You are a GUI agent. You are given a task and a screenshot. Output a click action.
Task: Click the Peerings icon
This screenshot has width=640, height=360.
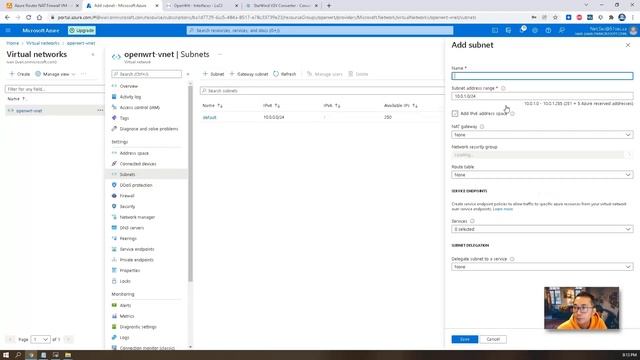point(114,238)
